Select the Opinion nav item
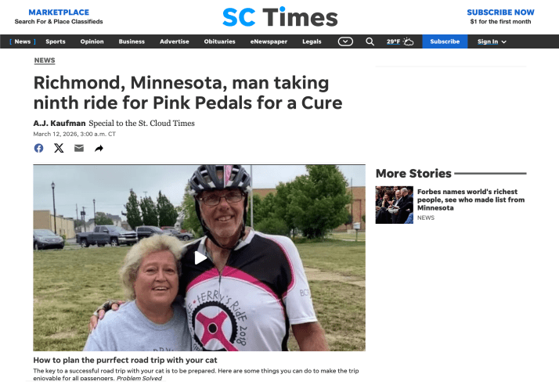The image size is (559, 392). [x=92, y=41]
